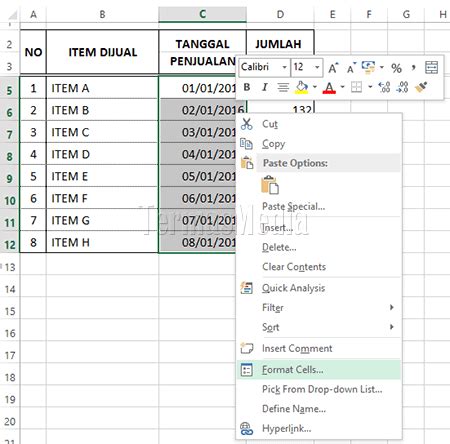Open Paste Special from context menu
This screenshot has height=444, width=450.
click(x=319, y=206)
